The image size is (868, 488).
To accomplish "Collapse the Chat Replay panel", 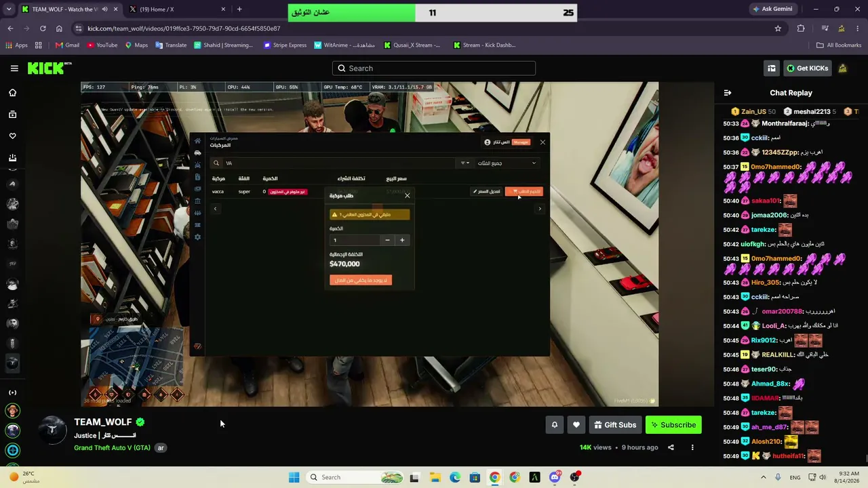I will pos(728,93).
